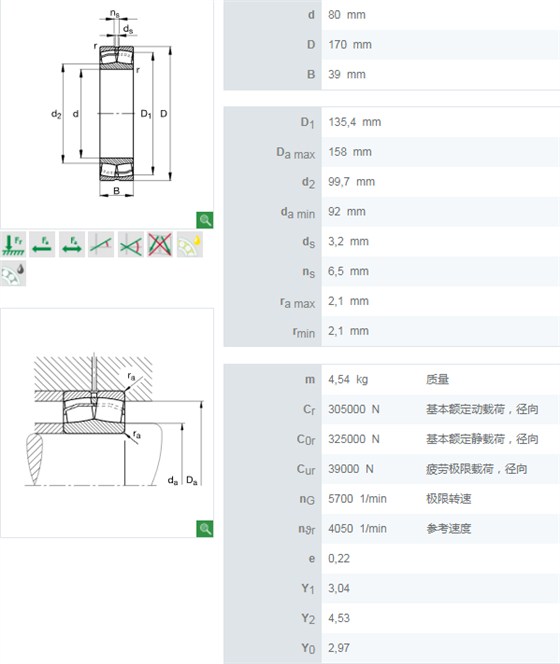Click the bidirectional axial load Fa icon

72,244
